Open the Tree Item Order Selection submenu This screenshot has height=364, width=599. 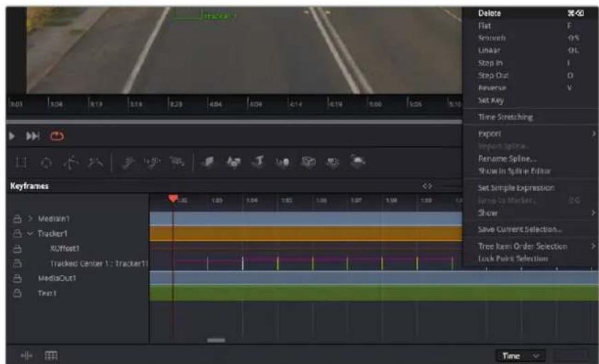point(529,246)
